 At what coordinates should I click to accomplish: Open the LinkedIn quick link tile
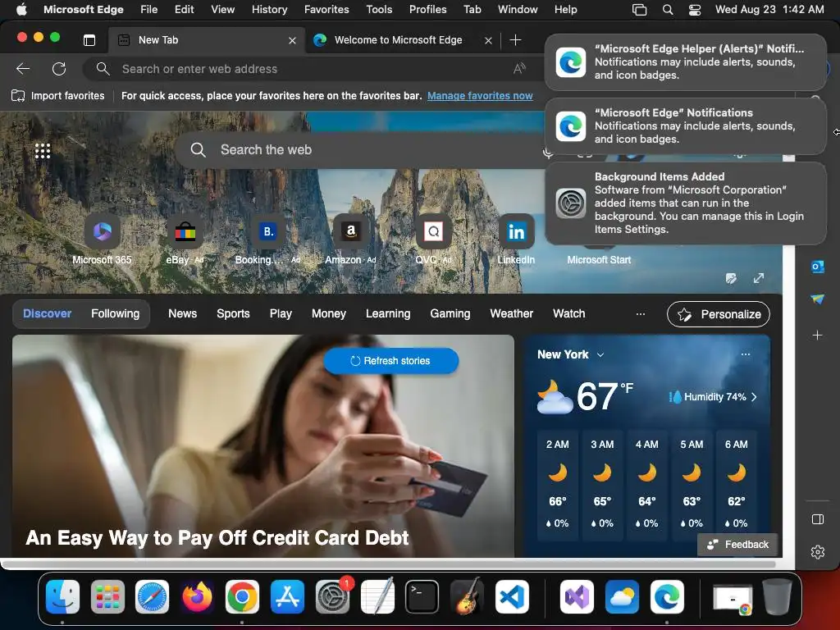(516, 231)
